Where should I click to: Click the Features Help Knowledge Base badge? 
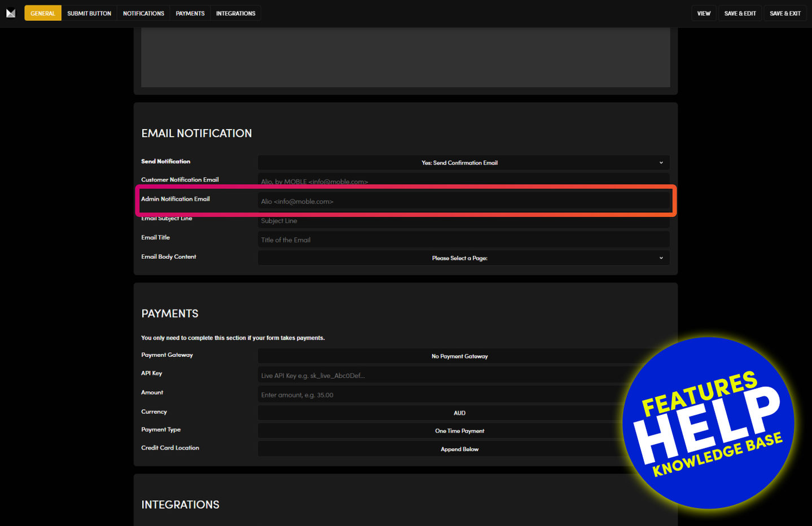pos(709,423)
